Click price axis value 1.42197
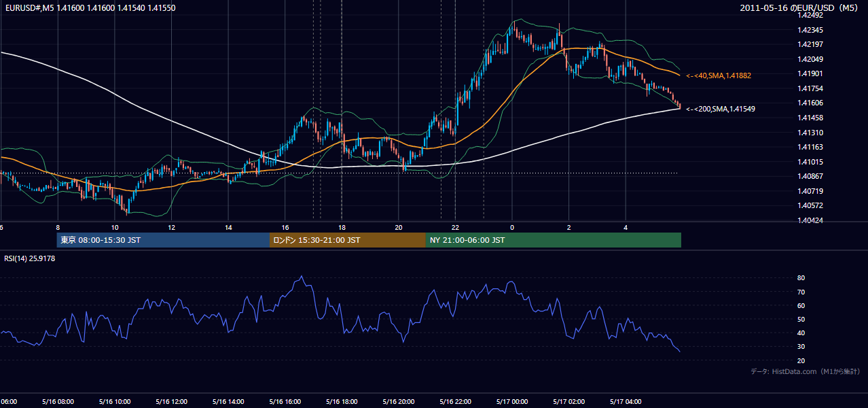868x408 pixels. click(x=810, y=44)
